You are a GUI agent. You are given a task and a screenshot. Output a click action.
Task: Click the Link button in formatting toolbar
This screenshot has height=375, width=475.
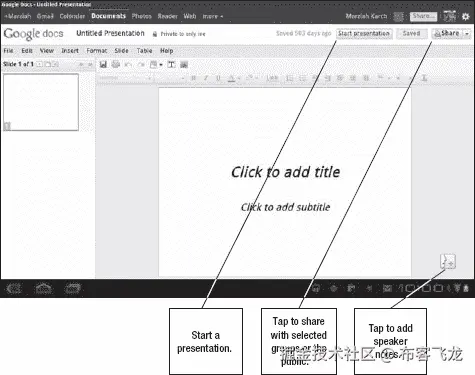click(272, 78)
